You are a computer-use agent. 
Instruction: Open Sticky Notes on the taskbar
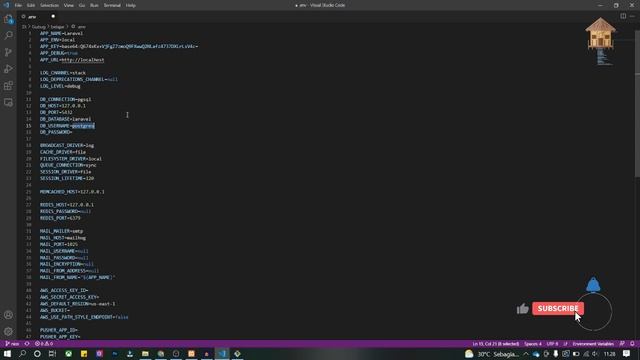(x=84, y=354)
